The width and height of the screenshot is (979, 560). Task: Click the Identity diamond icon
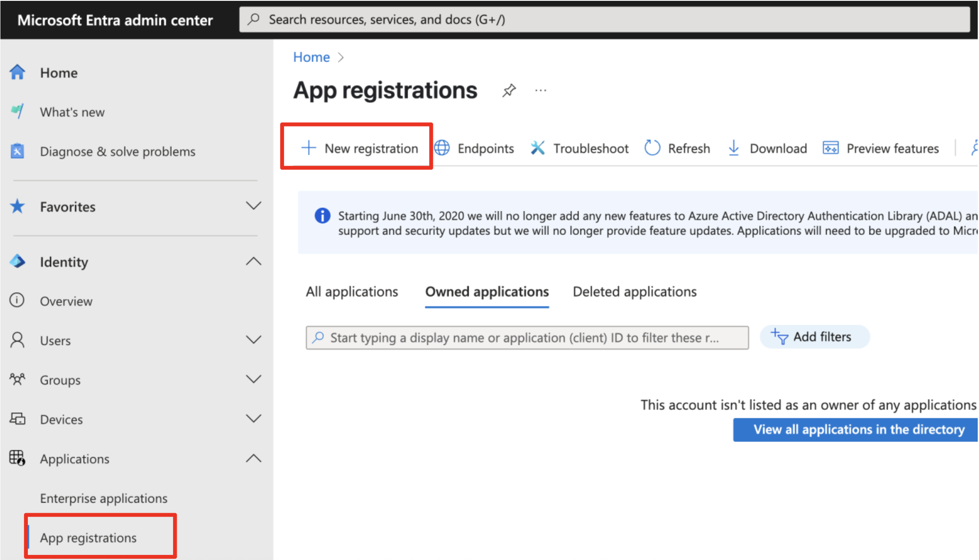(x=17, y=261)
